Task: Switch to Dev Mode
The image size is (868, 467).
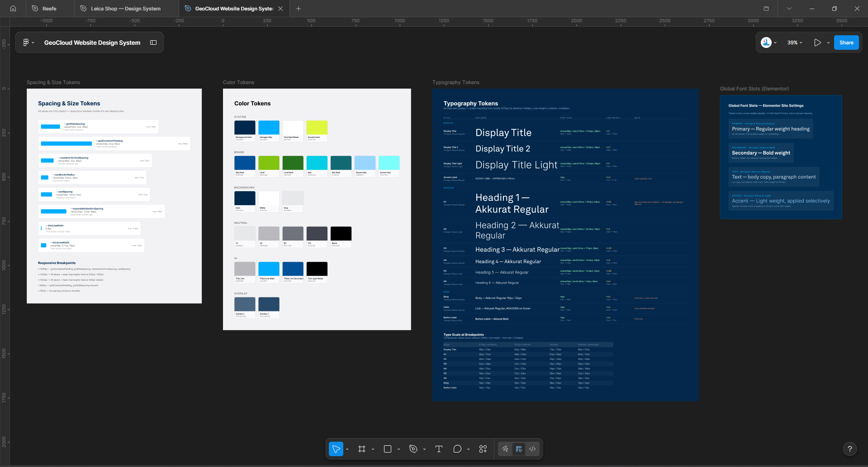Action: [532, 449]
